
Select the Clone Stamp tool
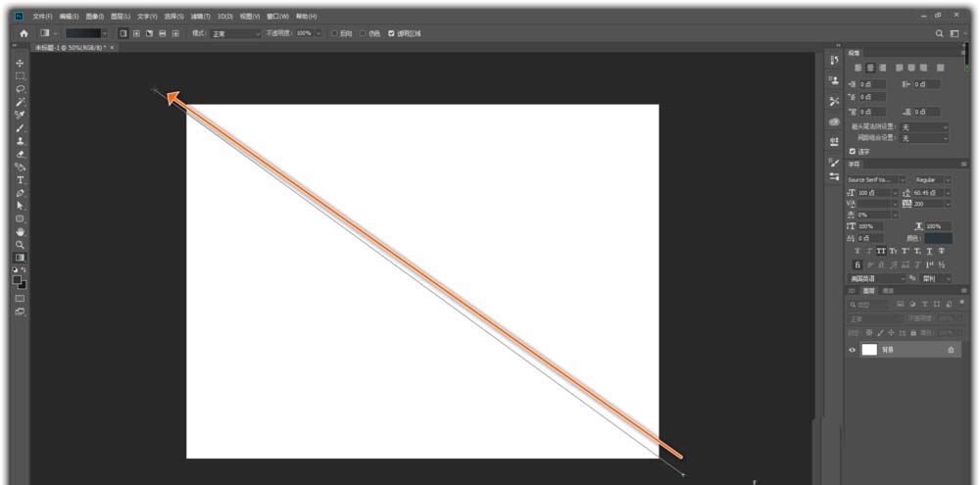tap(20, 141)
